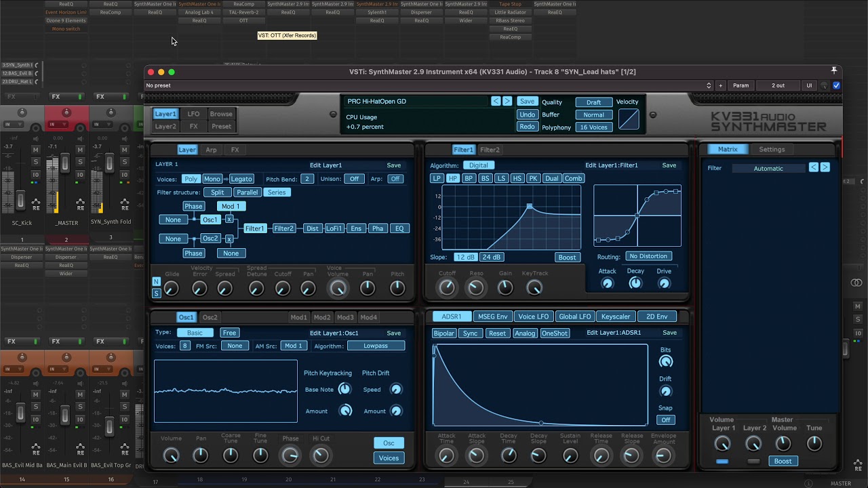The height and width of the screenshot is (488, 868).
Task: Open the Param menu button
Action: coord(741,85)
